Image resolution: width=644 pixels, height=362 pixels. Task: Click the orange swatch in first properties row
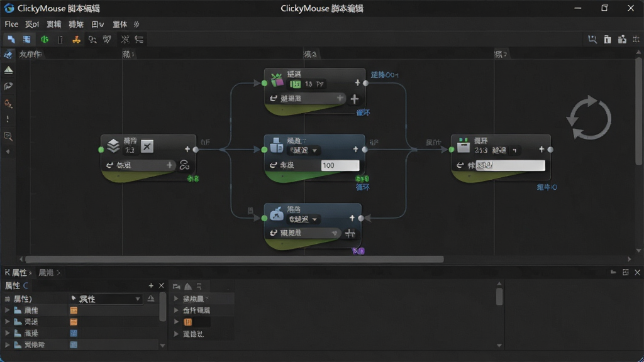[x=74, y=310]
